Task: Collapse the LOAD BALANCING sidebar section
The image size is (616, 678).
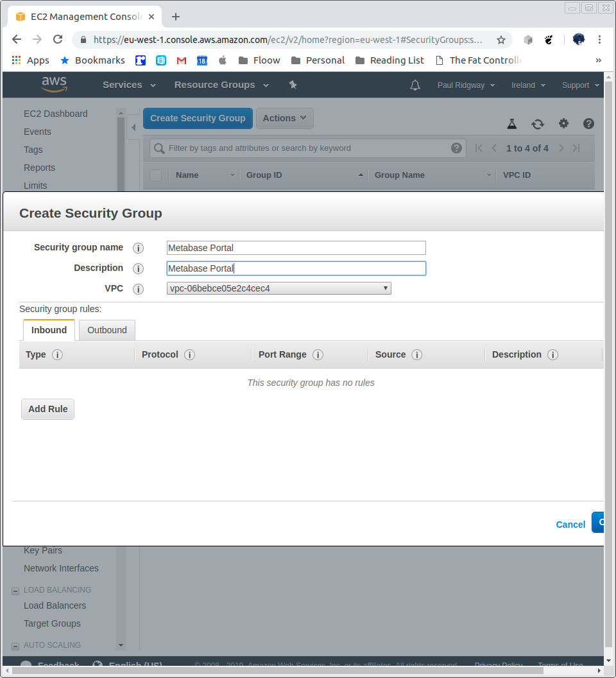Action: [x=15, y=591]
